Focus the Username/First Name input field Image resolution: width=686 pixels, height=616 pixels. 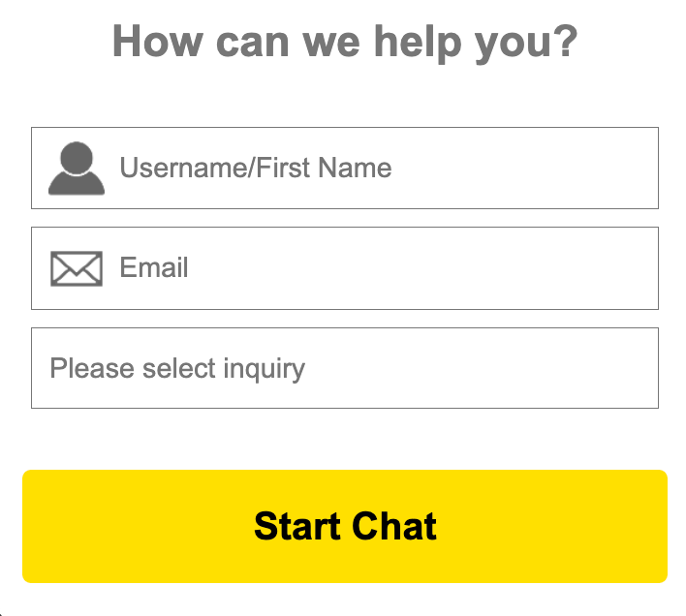(x=388, y=169)
